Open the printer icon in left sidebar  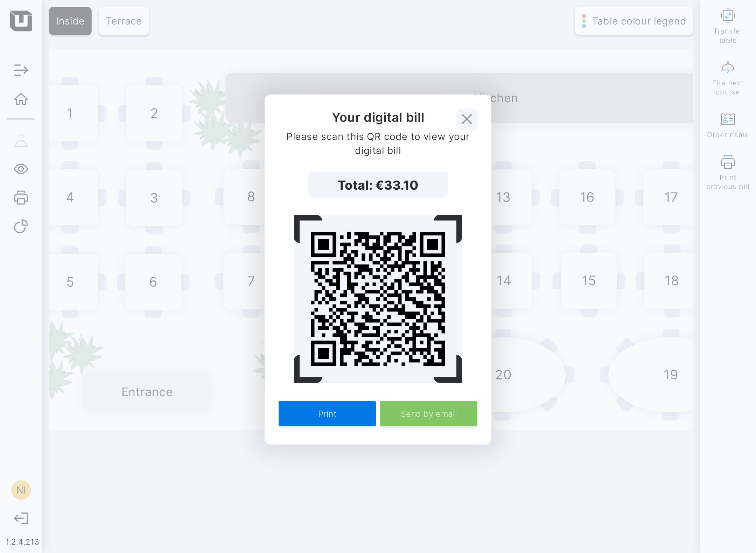pyautogui.click(x=21, y=198)
